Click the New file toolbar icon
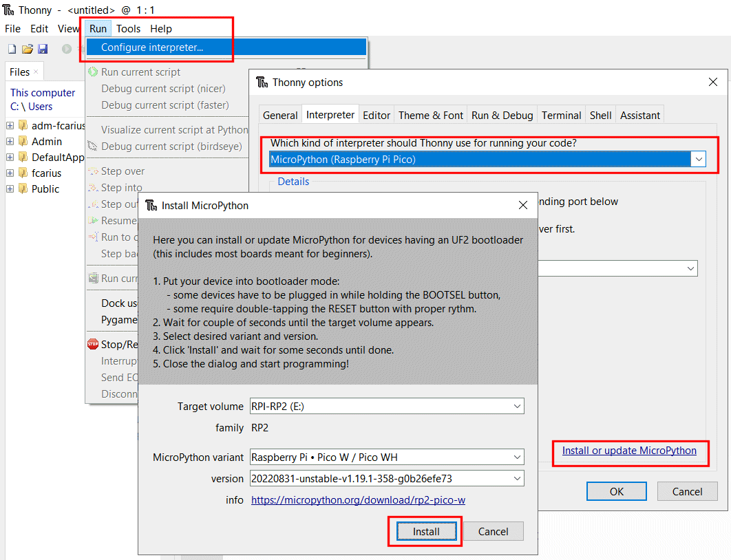731x560 pixels. tap(12, 49)
